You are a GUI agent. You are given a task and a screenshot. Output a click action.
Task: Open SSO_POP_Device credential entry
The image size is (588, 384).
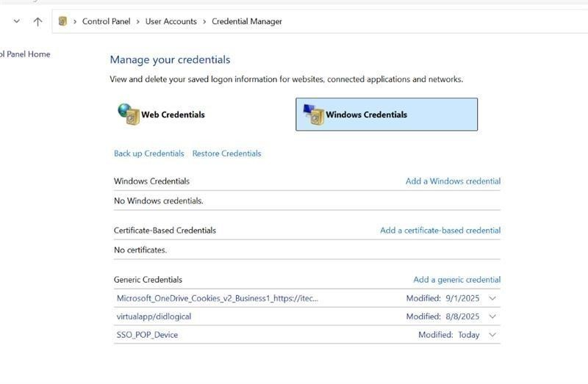click(147, 335)
